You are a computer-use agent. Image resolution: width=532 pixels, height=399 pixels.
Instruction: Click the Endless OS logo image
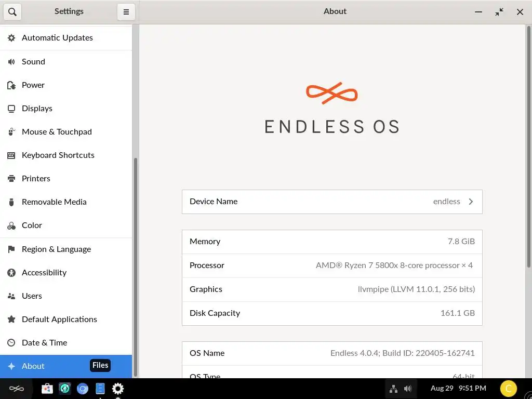coord(332,108)
